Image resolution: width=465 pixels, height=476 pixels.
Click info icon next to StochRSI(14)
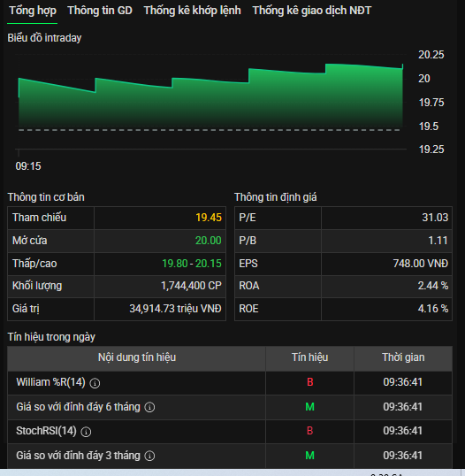point(86,432)
